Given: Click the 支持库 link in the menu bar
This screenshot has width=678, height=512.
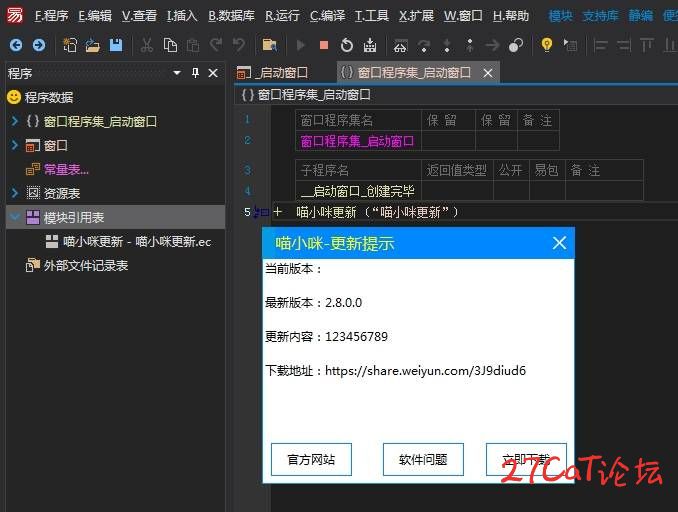Looking at the screenshot, I should 601,16.
